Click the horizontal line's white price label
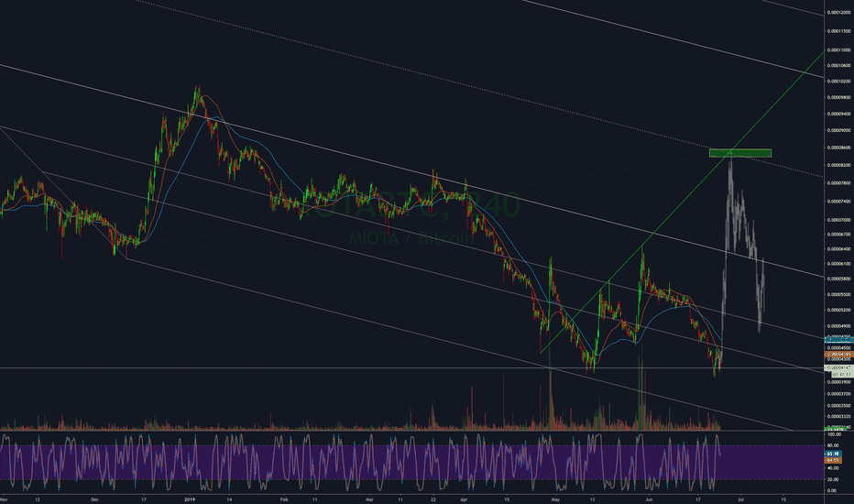 [839, 368]
